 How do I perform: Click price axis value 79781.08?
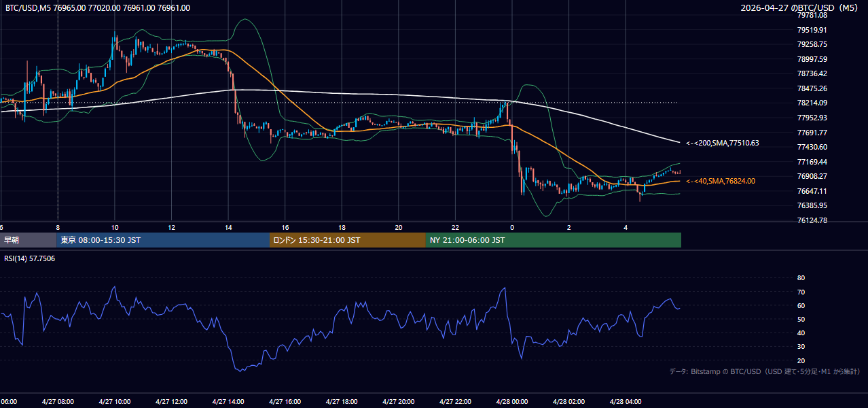812,15
